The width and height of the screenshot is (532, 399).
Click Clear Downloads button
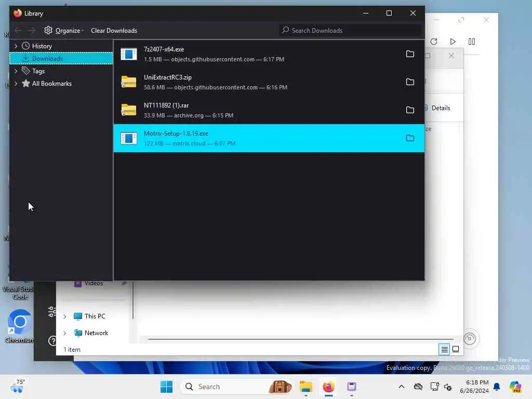[x=114, y=31]
